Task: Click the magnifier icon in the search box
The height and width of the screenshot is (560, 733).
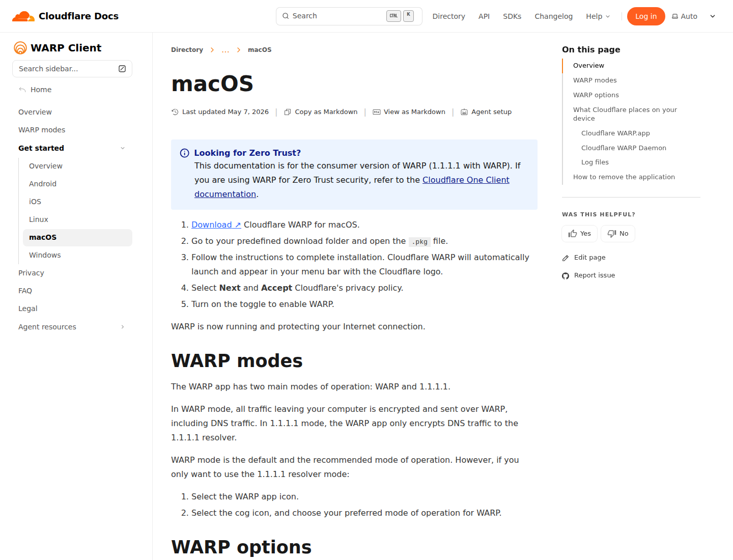Action: [x=286, y=16]
